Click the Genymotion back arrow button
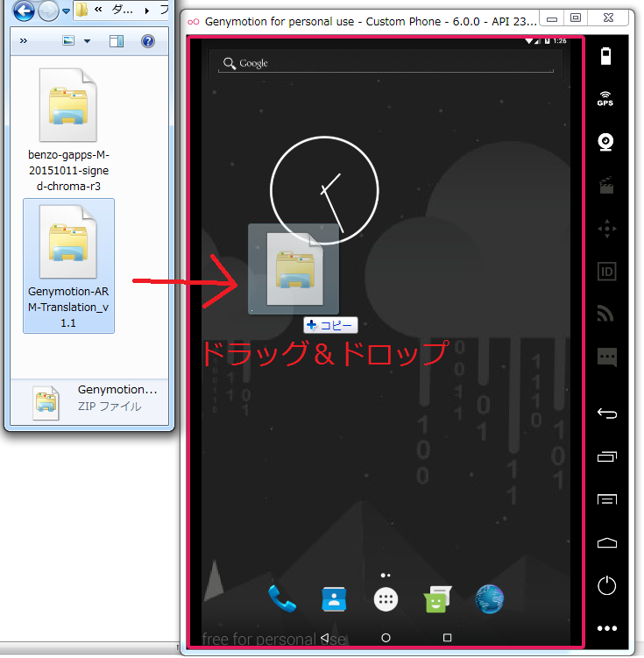This screenshot has width=644, height=658. click(607, 414)
